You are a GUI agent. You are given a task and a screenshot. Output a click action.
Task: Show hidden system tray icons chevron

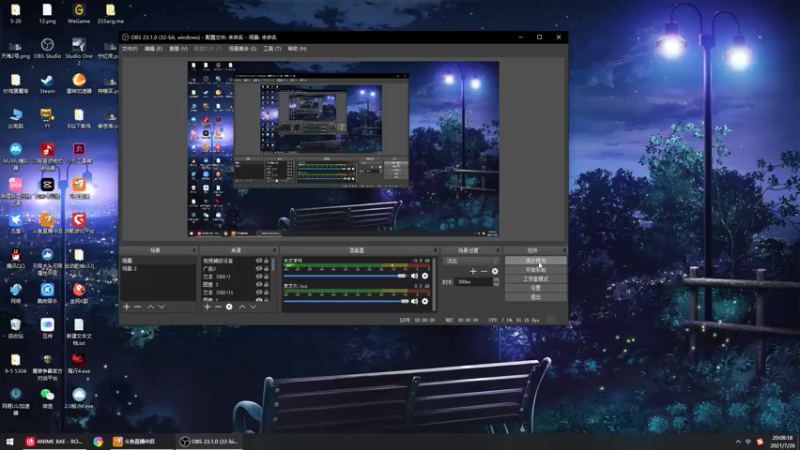click(738, 442)
